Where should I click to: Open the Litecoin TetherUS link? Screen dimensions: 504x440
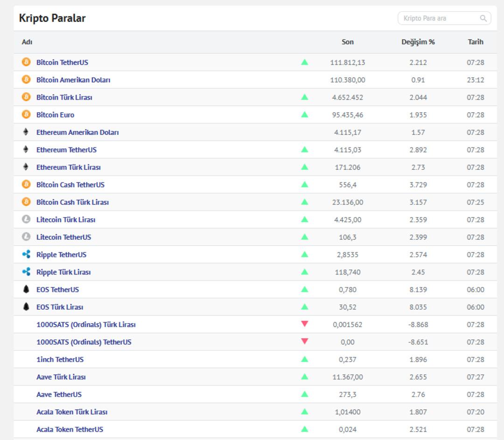[63, 237]
